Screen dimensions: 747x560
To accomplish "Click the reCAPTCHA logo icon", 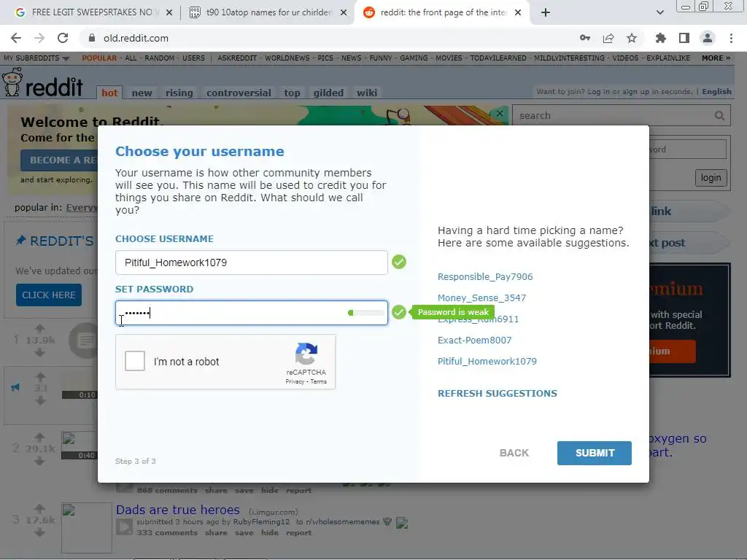I will 306,354.
